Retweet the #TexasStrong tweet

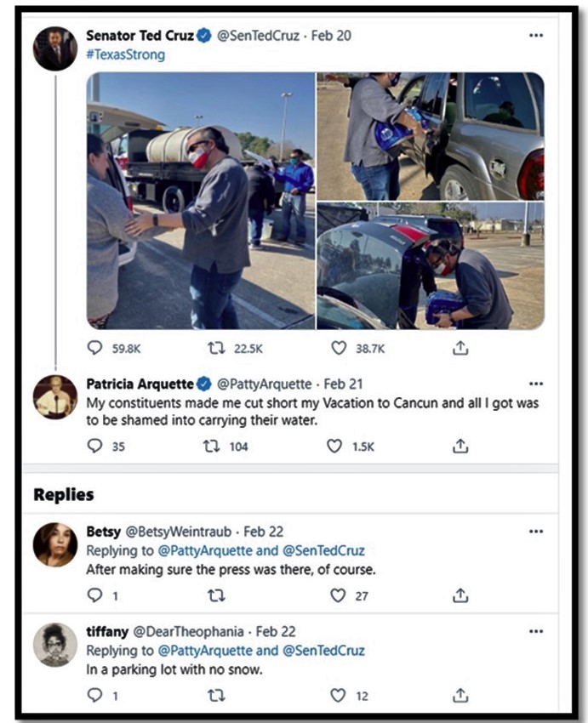(216, 348)
